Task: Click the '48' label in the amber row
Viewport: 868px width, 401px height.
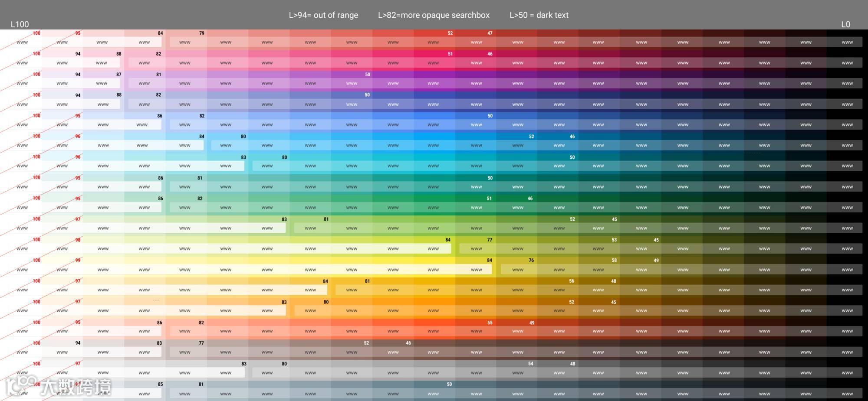Action: pos(614,281)
